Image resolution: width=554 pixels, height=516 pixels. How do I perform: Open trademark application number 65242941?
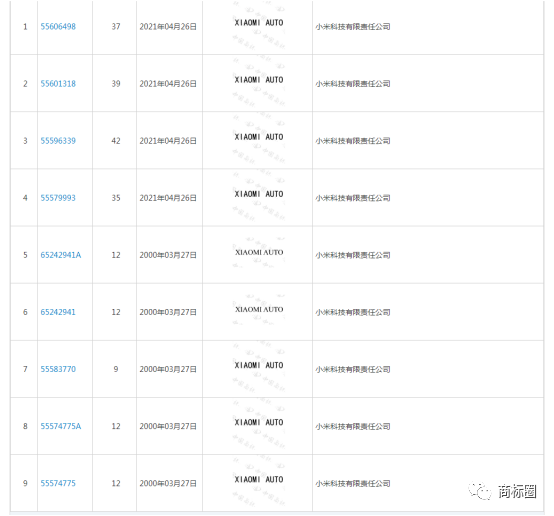tap(58, 312)
